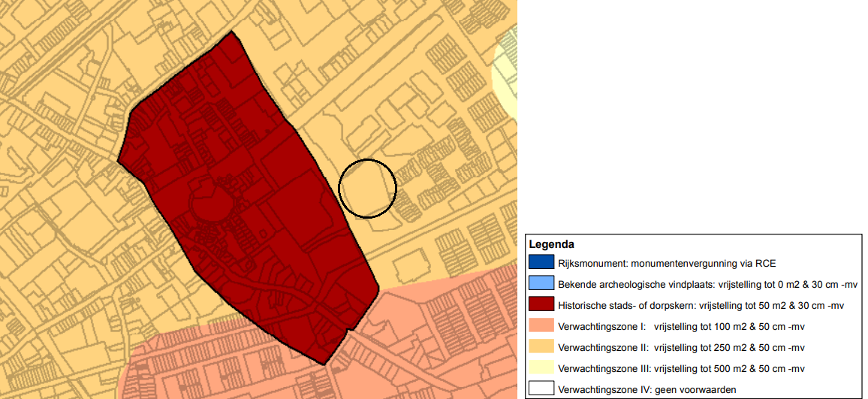Image resolution: width=868 pixels, height=399 pixels.
Task: Click 'Verwachtingszone II: vrijstelling tot 250 m2' text
Action: pyautogui.click(x=682, y=348)
